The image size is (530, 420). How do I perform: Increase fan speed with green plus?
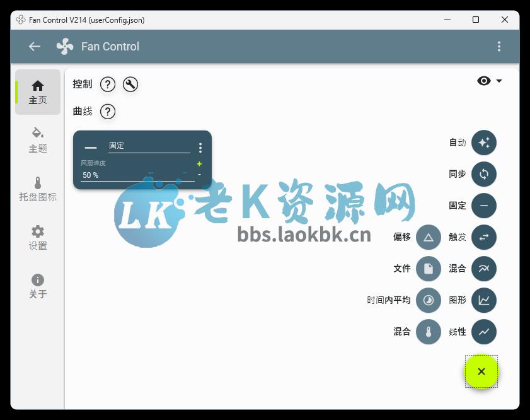click(199, 164)
